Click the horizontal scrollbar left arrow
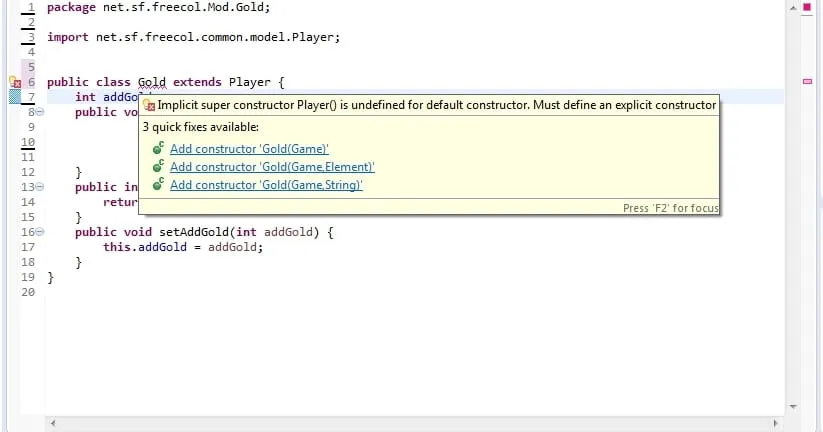The width and height of the screenshot is (823, 432). (x=52, y=423)
